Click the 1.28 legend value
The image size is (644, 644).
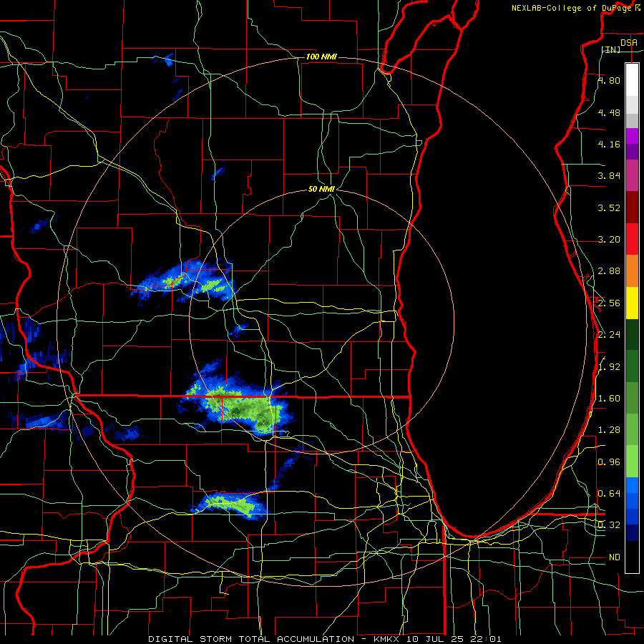[609, 430]
